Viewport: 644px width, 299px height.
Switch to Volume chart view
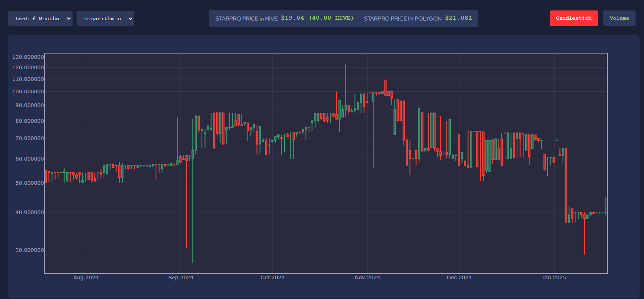[x=619, y=19]
